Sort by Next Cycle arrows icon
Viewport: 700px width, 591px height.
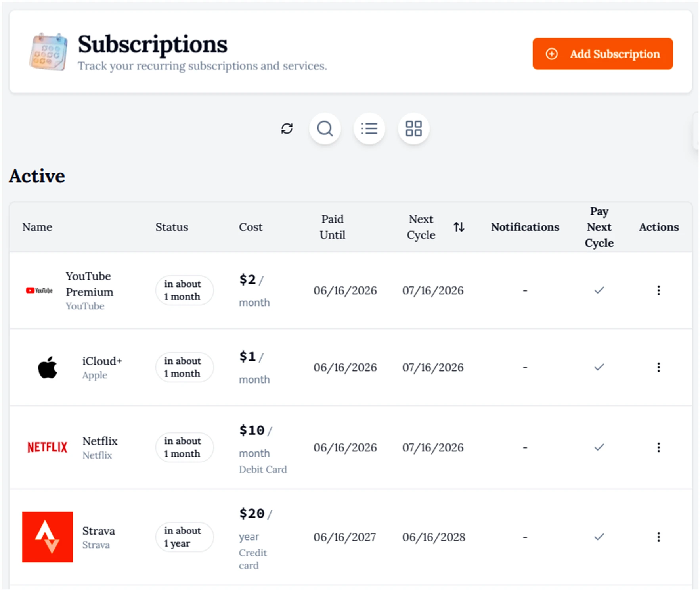pyautogui.click(x=459, y=227)
